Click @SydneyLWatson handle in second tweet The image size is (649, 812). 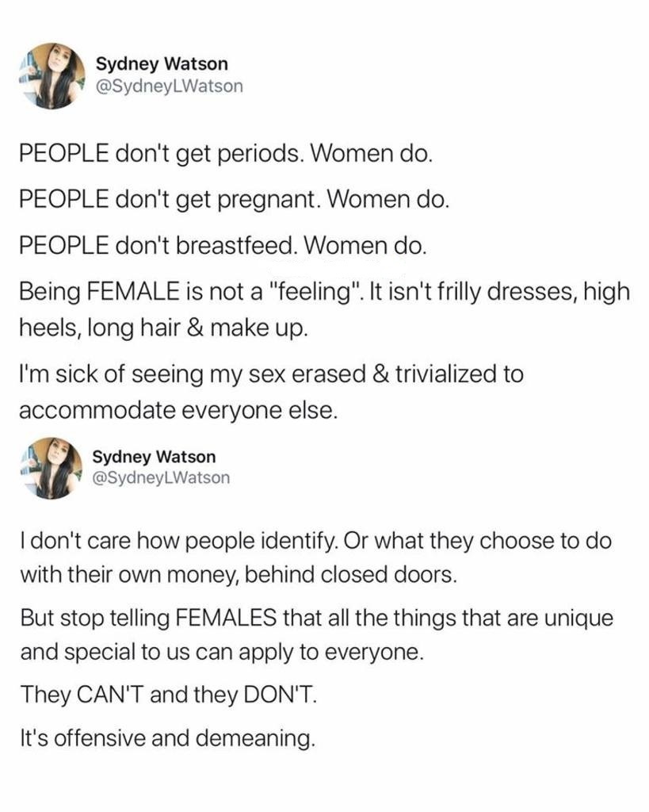pyautogui.click(x=162, y=477)
